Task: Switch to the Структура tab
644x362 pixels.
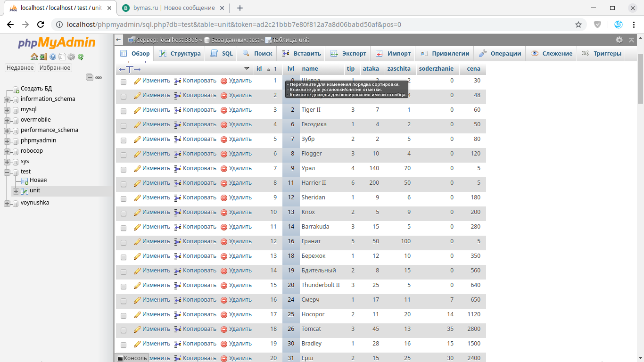Action: tap(181, 54)
